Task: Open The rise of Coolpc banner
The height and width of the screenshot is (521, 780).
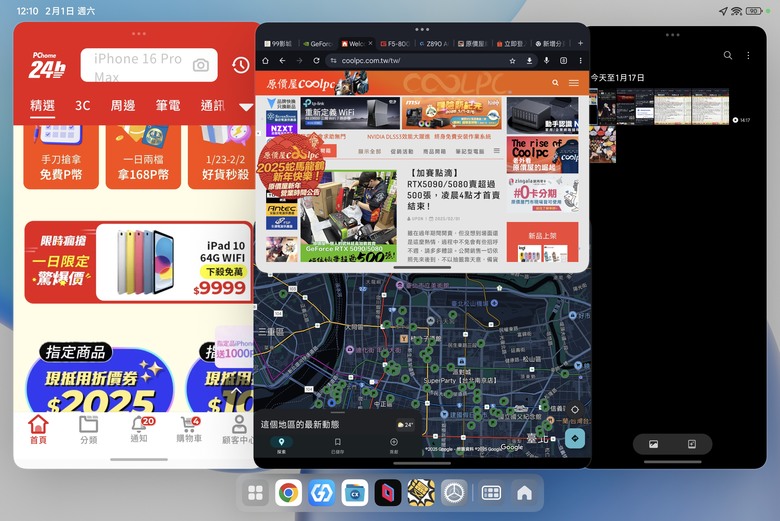Action: click(542, 154)
